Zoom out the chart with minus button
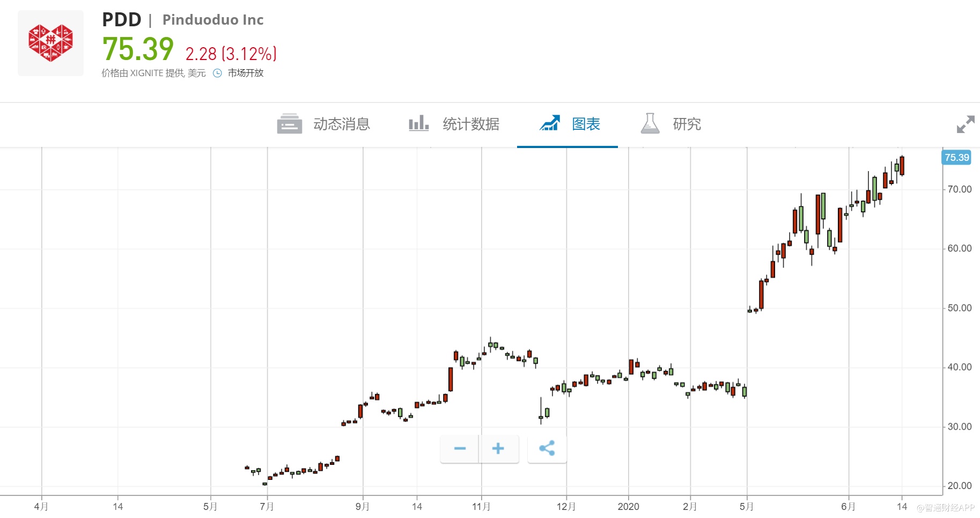980x518 pixels. (x=460, y=448)
